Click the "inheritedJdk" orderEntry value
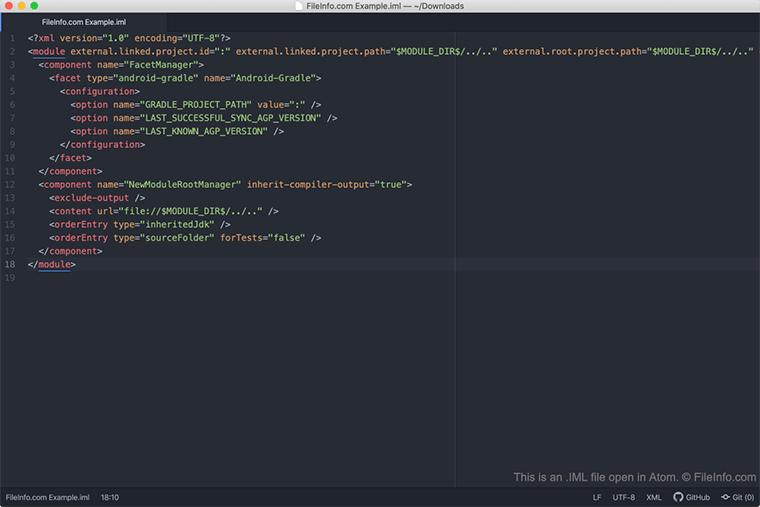Image resolution: width=760 pixels, height=507 pixels. [x=176, y=224]
